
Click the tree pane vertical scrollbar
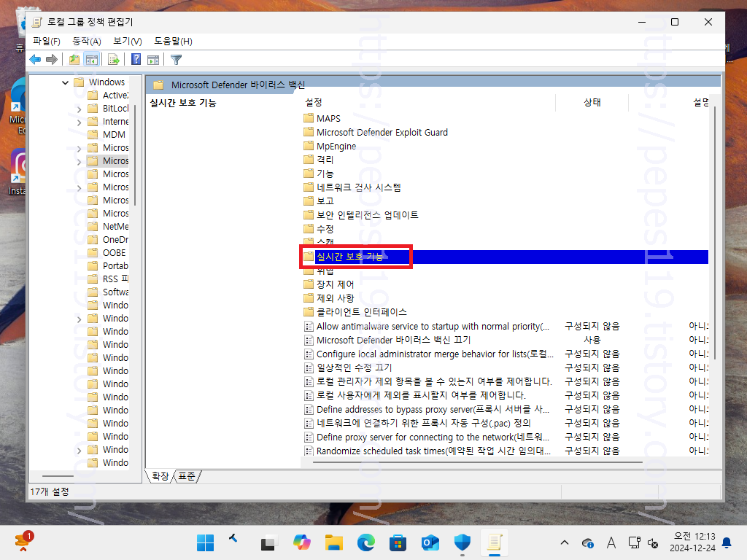tap(135, 155)
